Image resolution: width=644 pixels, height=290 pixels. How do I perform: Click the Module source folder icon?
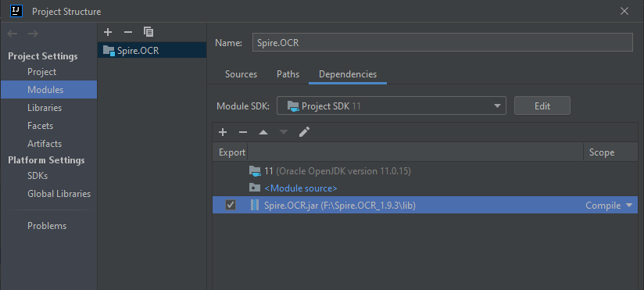pos(255,188)
